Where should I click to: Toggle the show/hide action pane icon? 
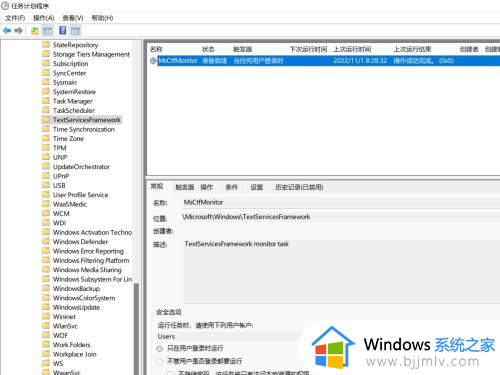click(x=75, y=31)
